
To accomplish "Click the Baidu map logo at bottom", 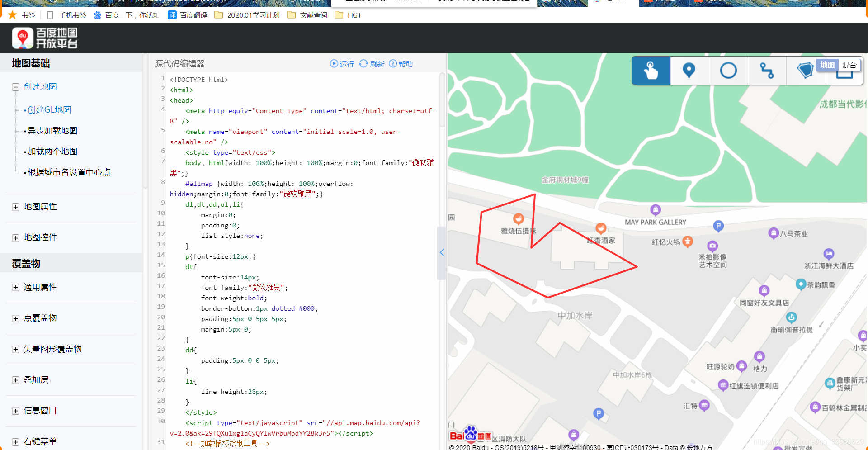I will [470, 434].
